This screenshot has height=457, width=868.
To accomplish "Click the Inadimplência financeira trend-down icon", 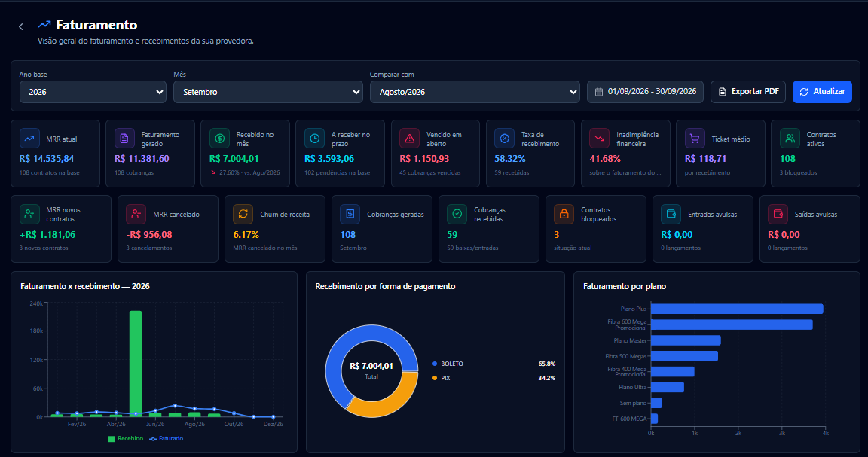I will [600, 139].
